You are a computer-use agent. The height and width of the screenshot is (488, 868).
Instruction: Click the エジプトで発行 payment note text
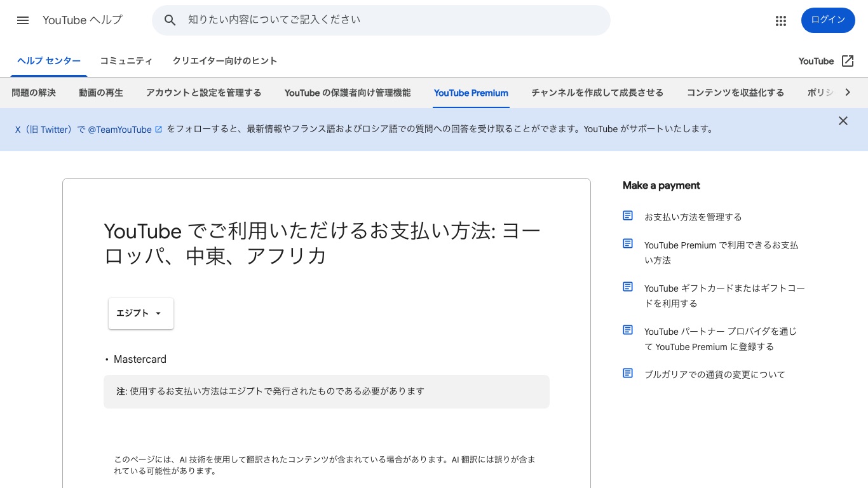coord(270,391)
